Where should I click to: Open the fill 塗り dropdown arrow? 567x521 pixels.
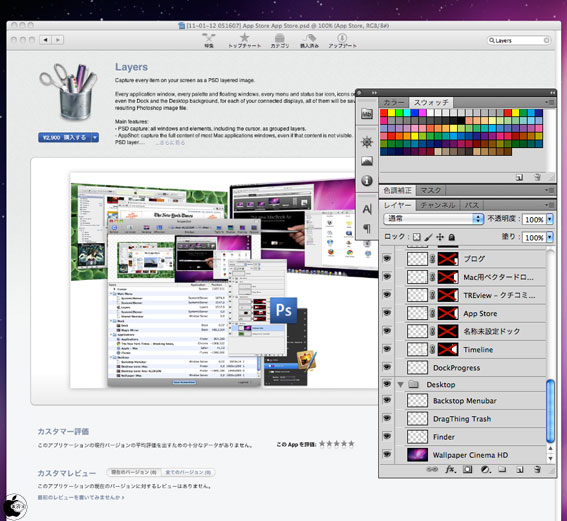(550, 237)
